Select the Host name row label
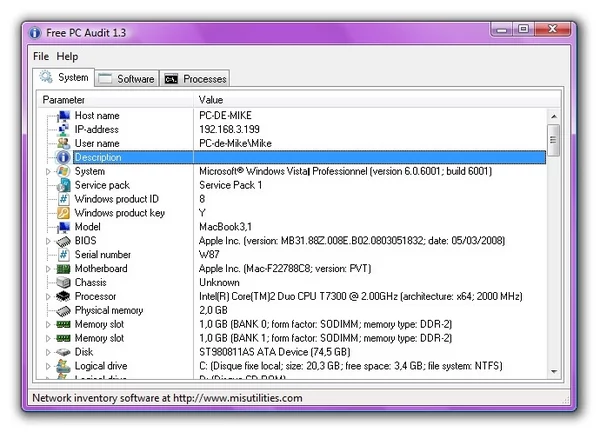This screenshot has width=600, height=432. pos(97,116)
